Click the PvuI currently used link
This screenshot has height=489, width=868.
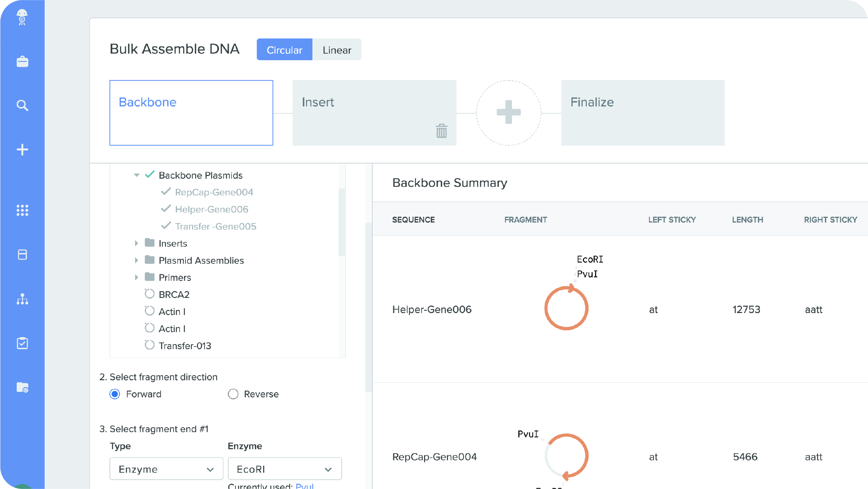304,486
